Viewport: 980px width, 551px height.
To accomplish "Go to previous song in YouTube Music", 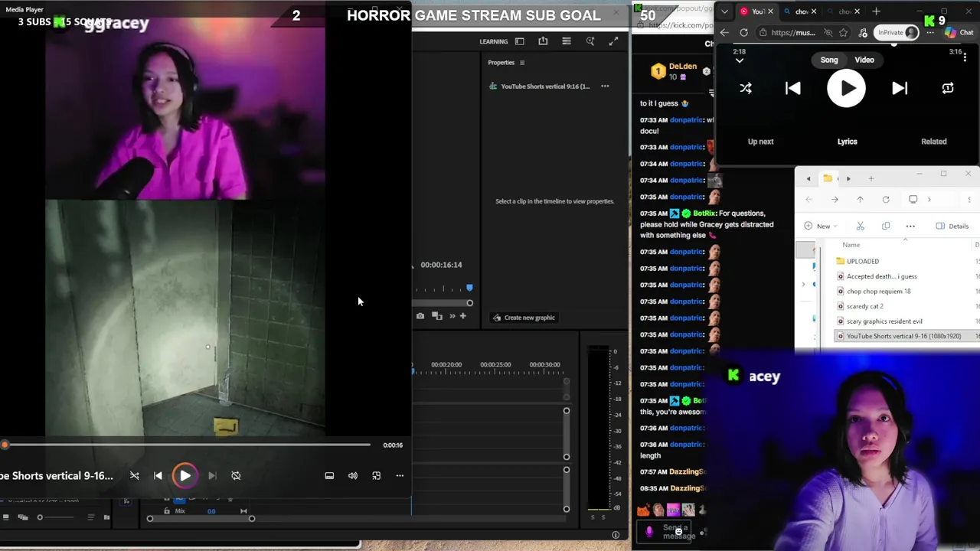I will [x=793, y=88].
